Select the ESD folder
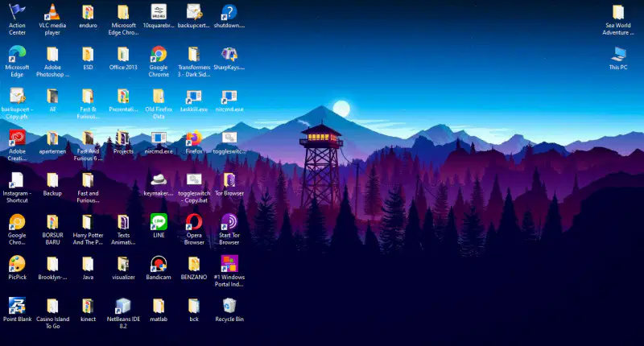The height and width of the screenshot is (346, 644). click(x=88, y=54)
